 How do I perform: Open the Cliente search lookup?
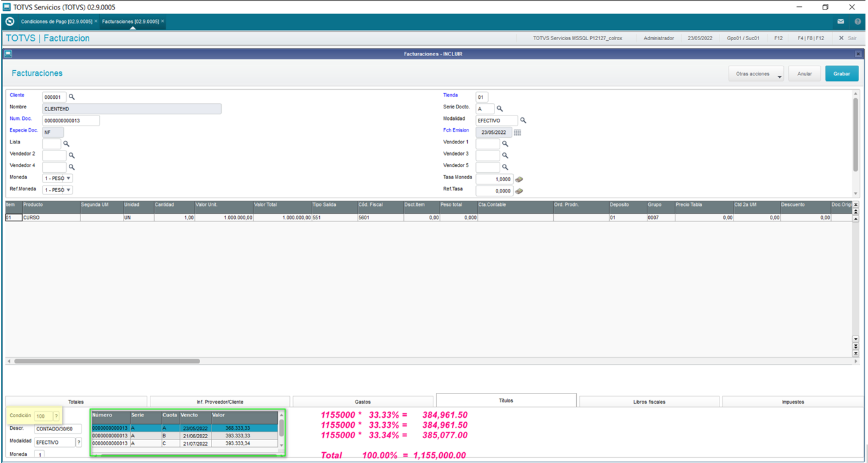(72, 97)
